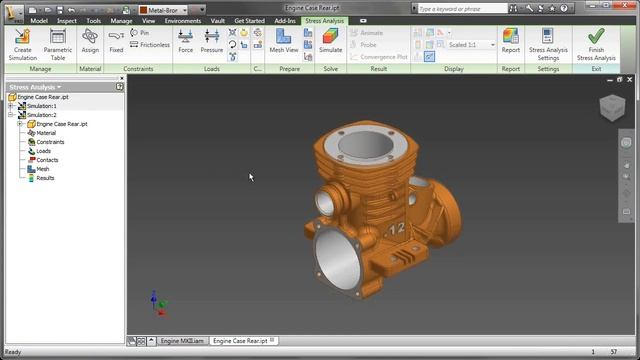Select the Loads node in browser
This screenshot has height=360, width=640.
(39, 151)
